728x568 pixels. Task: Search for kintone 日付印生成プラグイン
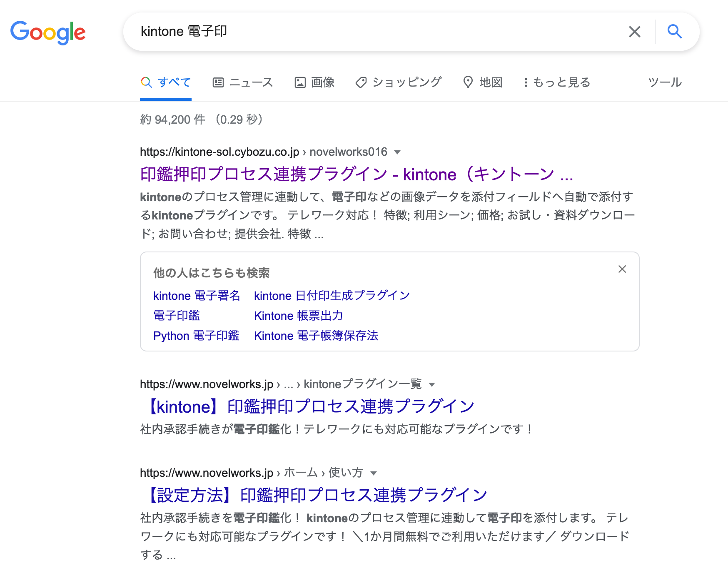(332, 296)
